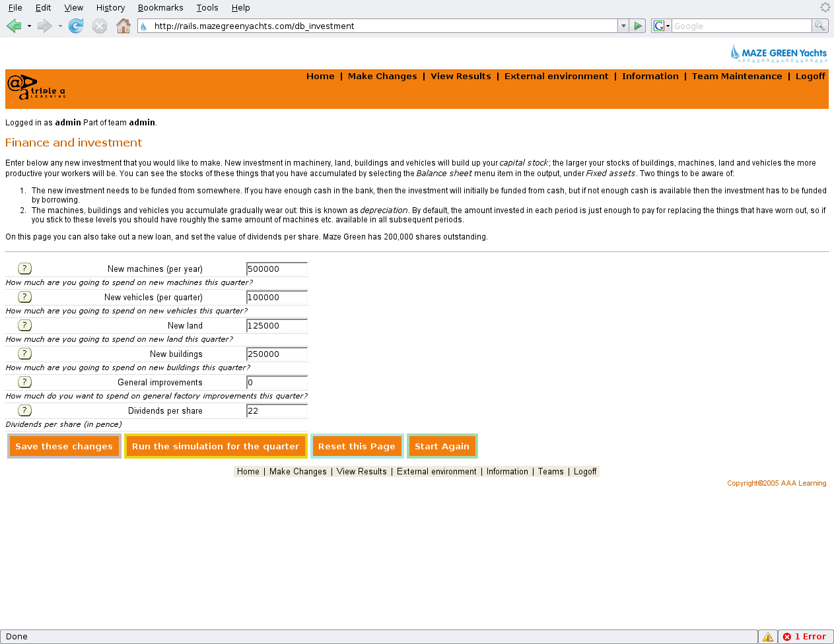Click the Save these changes button

(64, 446)
